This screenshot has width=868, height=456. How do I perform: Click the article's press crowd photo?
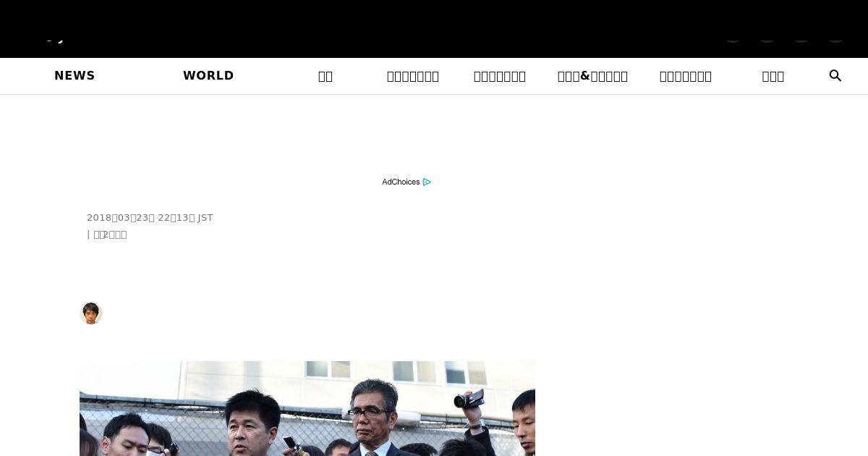click(x=307, y=408)
